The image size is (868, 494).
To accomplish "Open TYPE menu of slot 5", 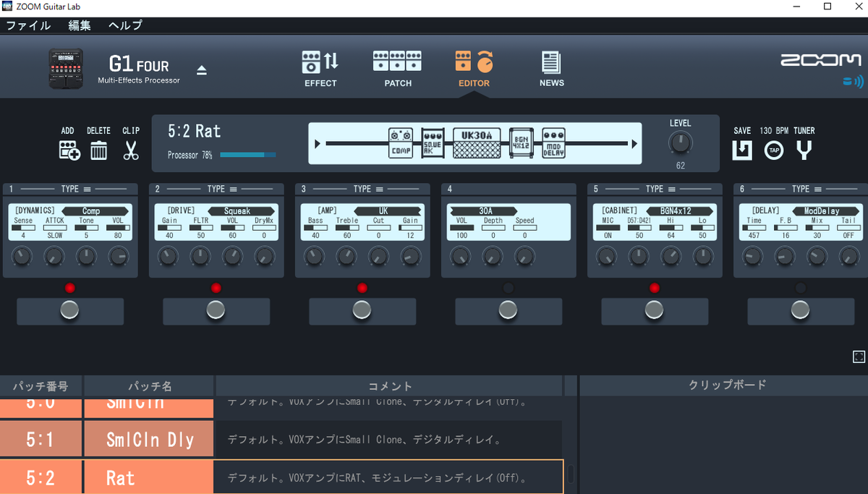I will 660,189.
